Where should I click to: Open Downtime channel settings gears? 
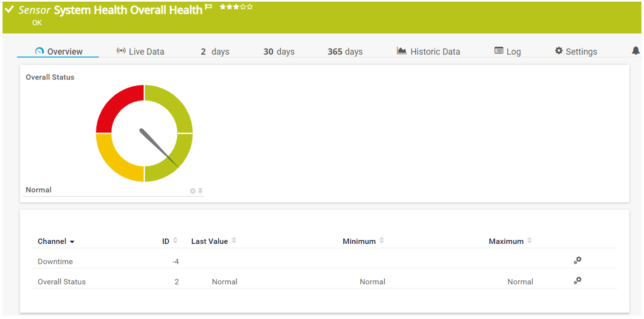point(577,260)
